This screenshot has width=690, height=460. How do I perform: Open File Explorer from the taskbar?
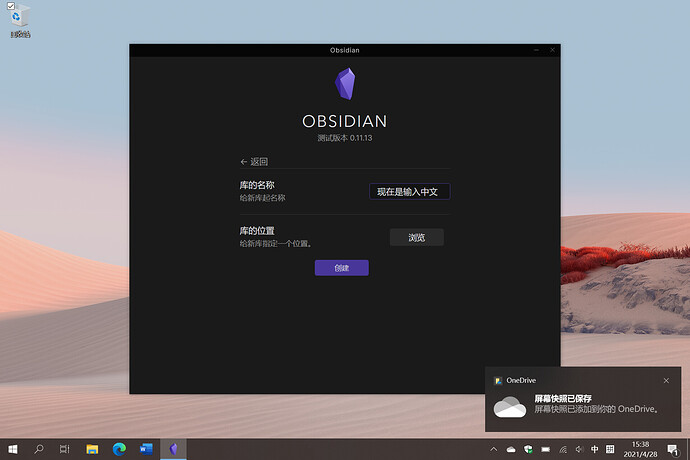[92, 449]
